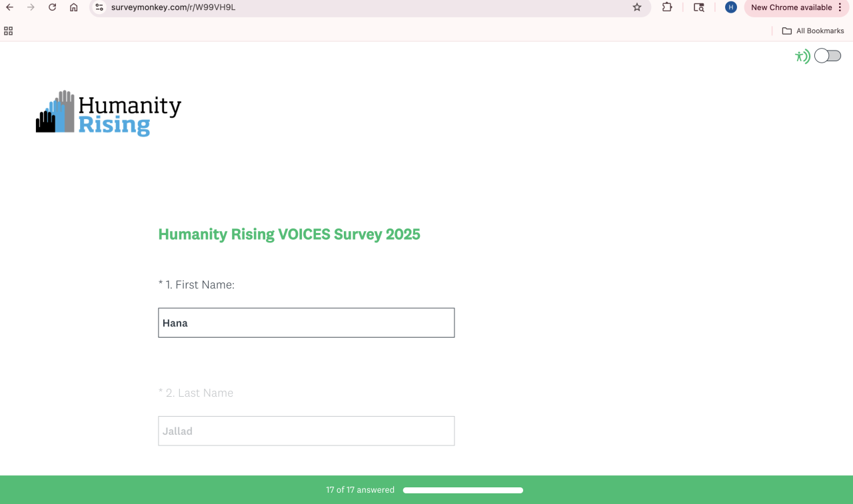
Task: Click the New Chrome available button
Action: tap(791, 7)
